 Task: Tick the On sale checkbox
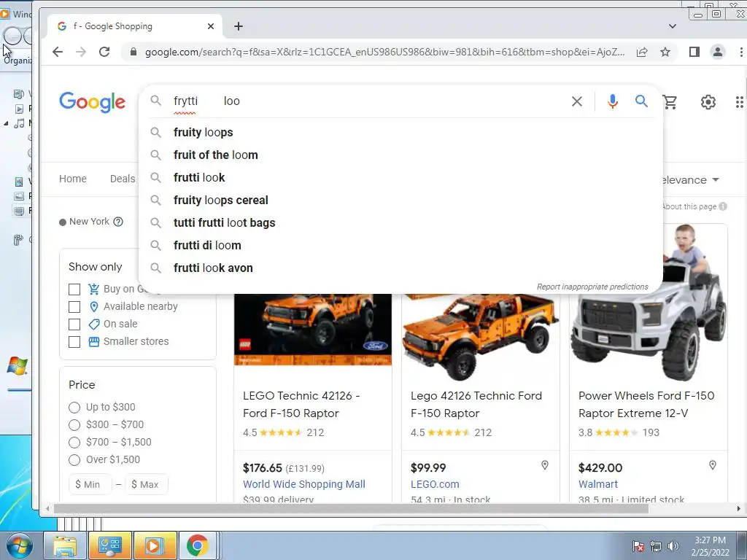[74, 324]
